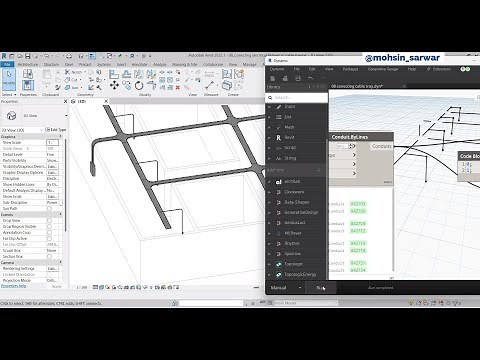Click the Run button in Dynamo
This screenshot has width=480, height=360.
point(321,288)
